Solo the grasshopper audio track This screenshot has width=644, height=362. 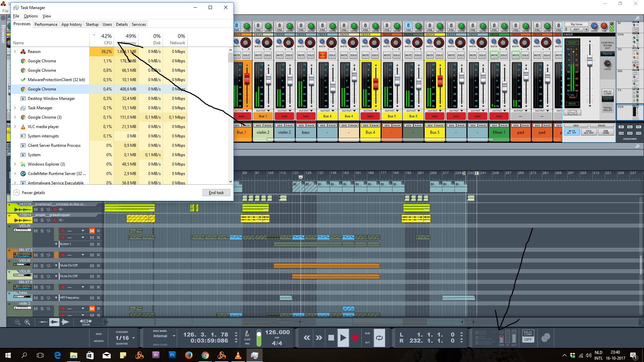tap(42, 220)
